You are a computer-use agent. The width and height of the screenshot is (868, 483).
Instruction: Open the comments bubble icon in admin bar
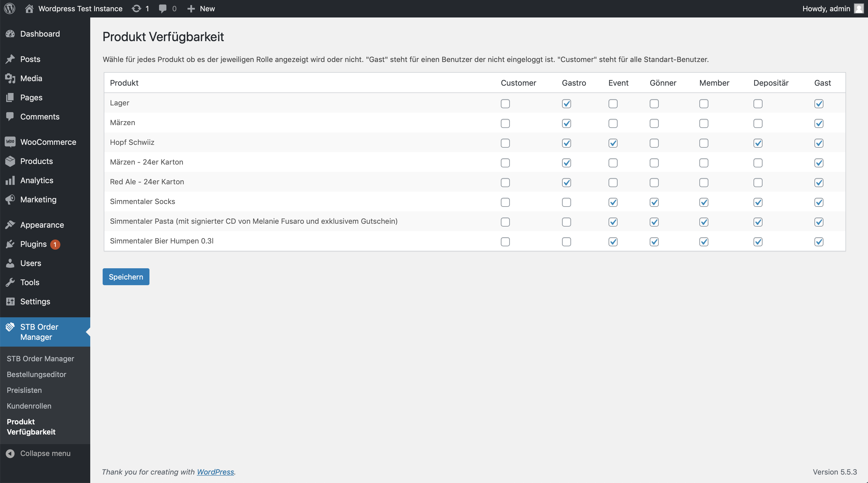pos(163,9)
